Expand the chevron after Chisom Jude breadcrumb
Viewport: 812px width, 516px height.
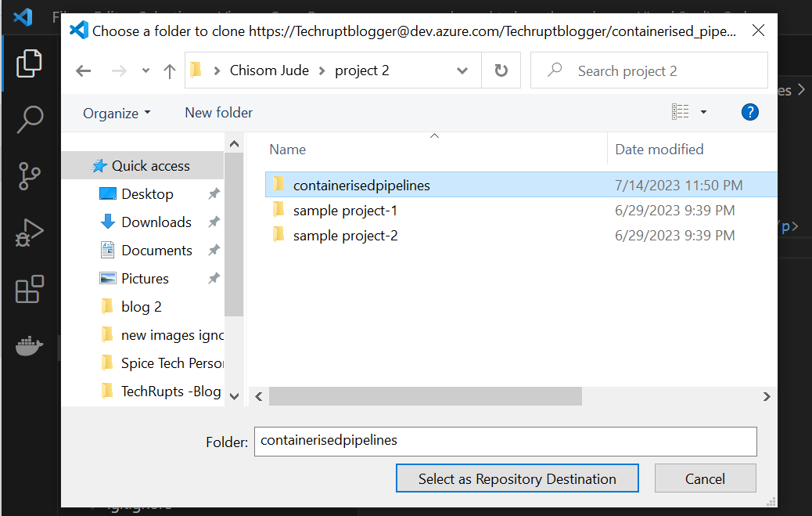click(322, 70)
